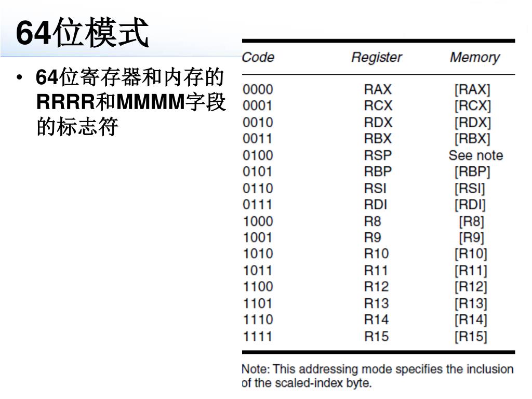Click the "Register" column header

(x=377, y=57)
